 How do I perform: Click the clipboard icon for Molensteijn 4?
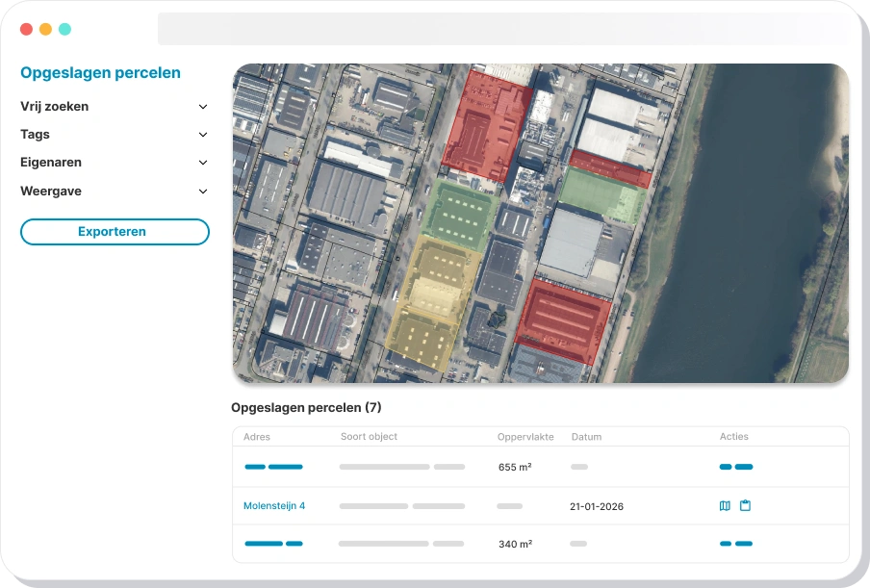click(x=745, y=505)
